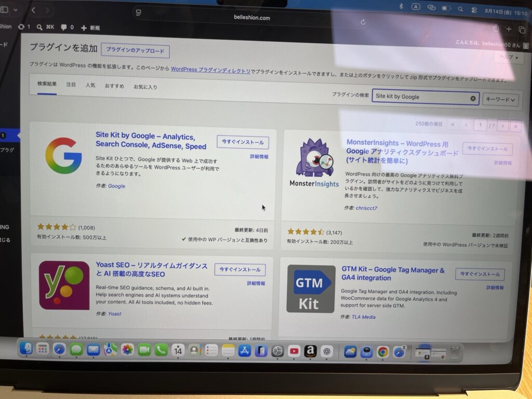Screen dimensions: 532x399
Task: Click the Site Kit by Google plugin title
Action: [x=151, y=140]
